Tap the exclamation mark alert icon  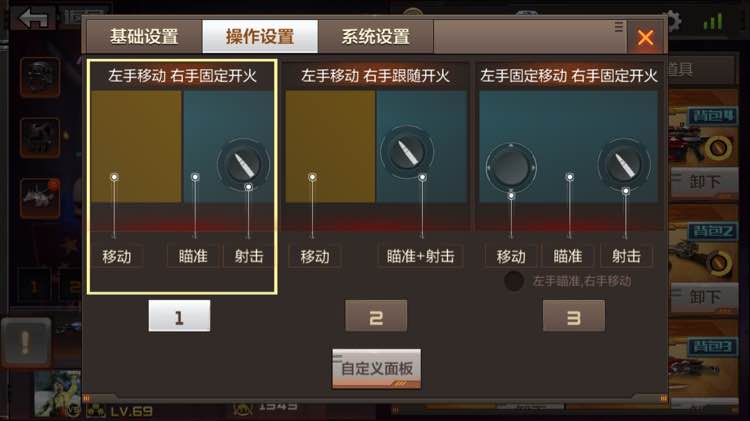pos(25,343)
